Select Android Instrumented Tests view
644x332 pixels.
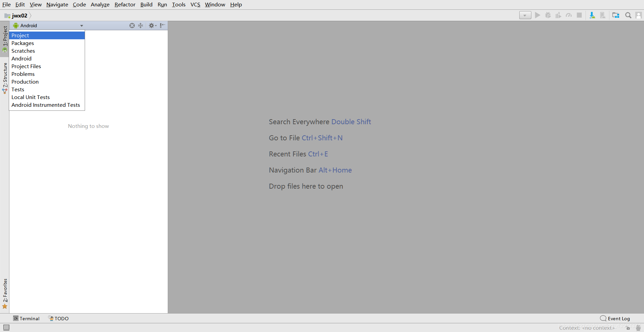tap(47, 105)
